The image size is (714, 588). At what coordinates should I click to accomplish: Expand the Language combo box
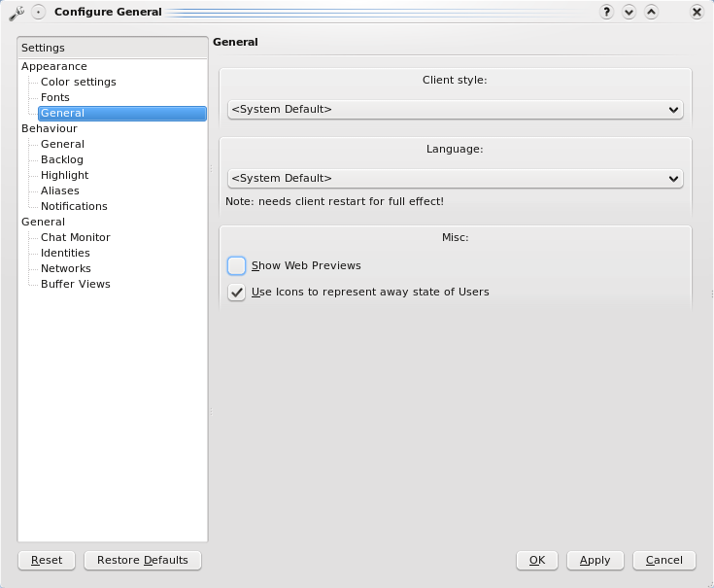click(455, 179)
